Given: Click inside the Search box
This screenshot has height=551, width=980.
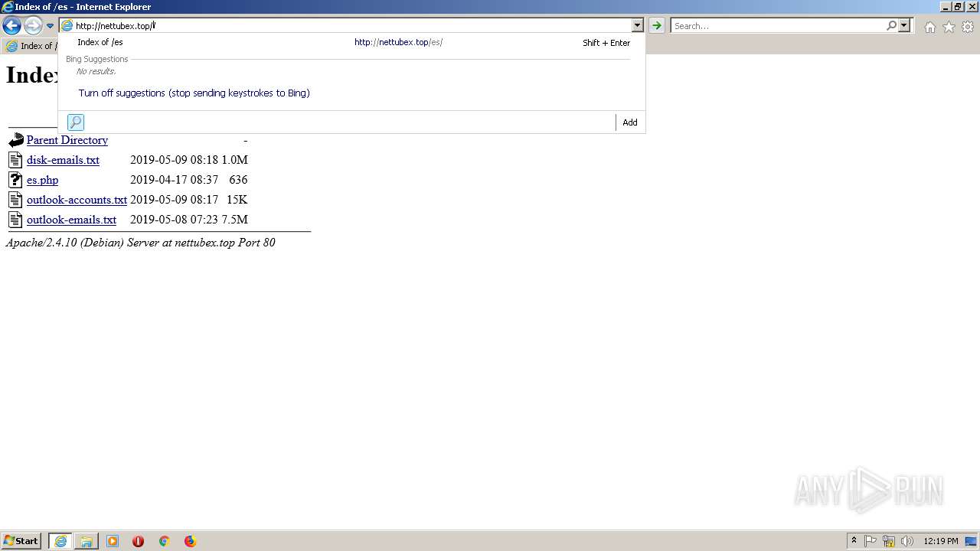Looking at the screenshot, I should pyautogui.click(x=778, y=25).
